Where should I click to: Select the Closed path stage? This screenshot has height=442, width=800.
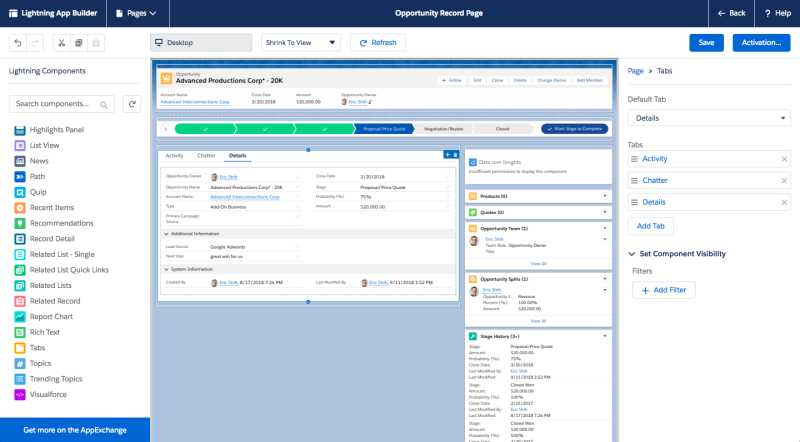(503, 129)
